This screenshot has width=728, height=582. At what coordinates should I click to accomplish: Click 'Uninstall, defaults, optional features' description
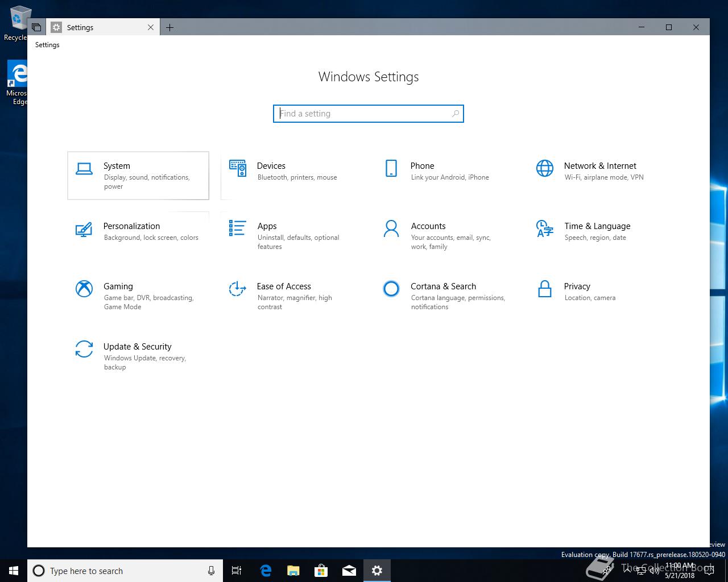(x=298, y=242)
